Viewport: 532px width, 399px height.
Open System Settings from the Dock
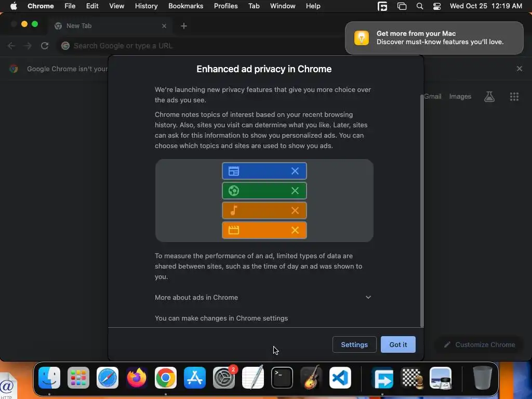pos(224,378)
